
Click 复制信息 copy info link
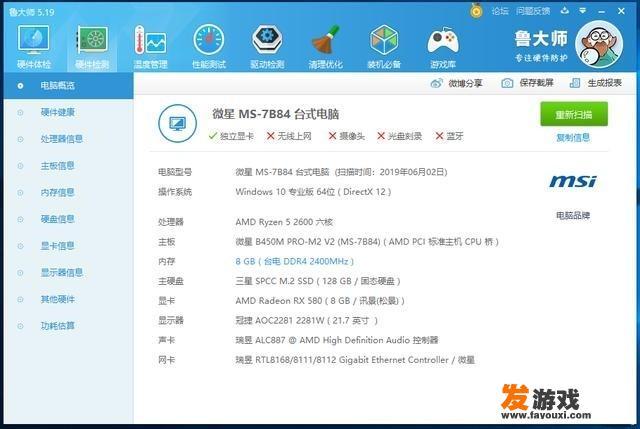coord(573,138)
